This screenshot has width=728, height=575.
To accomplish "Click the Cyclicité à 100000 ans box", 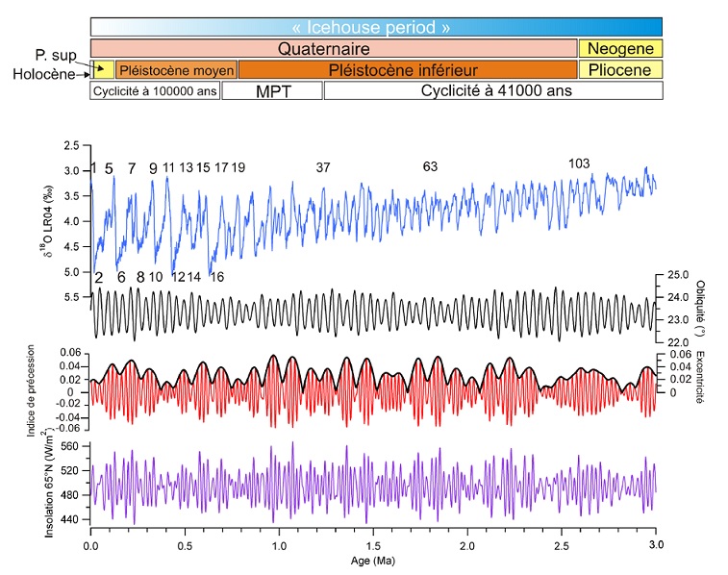I will point(155,91).
